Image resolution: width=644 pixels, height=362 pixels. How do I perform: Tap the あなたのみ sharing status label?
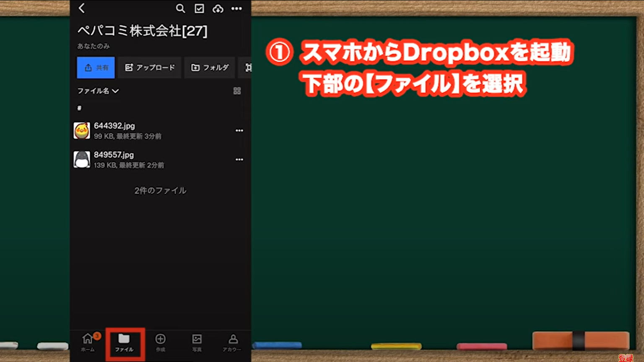click(93, 46)
